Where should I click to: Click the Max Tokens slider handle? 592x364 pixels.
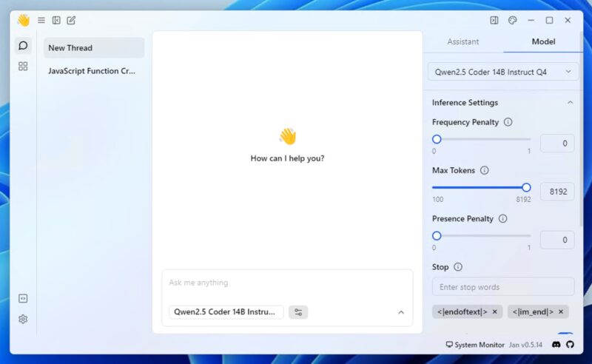tap(526, 188)
